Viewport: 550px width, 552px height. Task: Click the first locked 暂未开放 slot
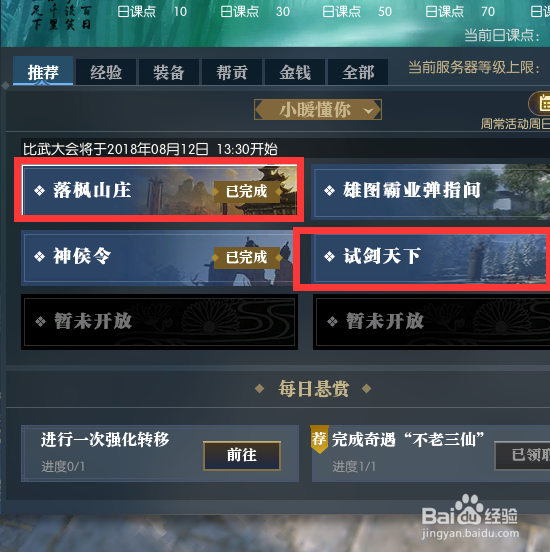(160, 322)
